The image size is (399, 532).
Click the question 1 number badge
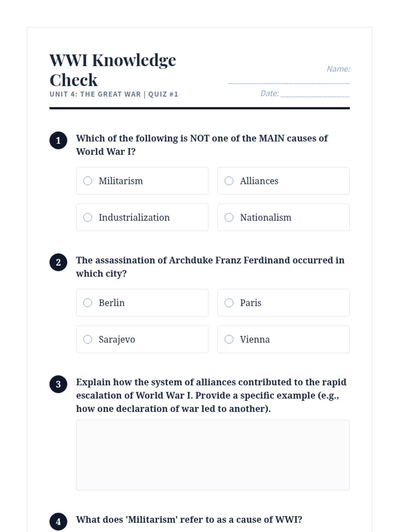point(58,141)
